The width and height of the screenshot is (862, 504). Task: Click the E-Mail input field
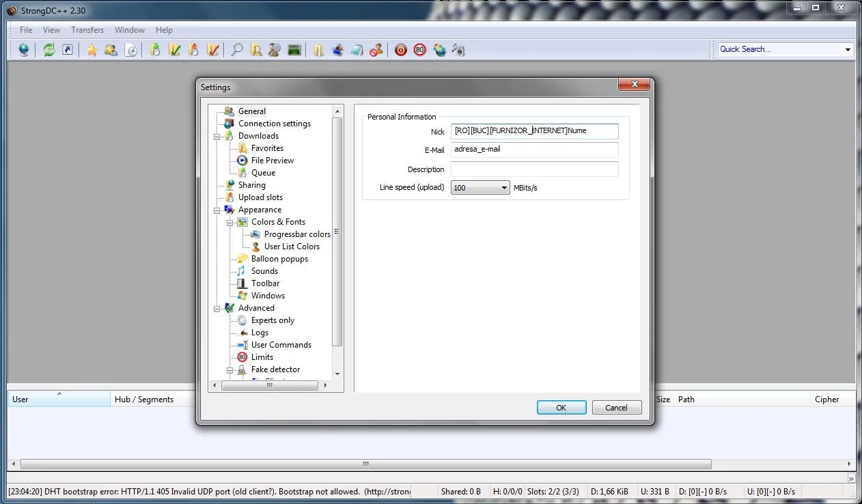point(535,150)
